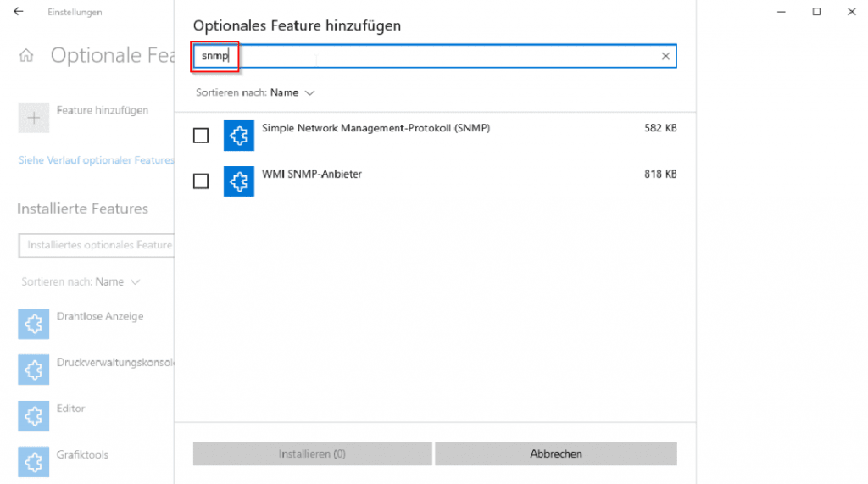Image resolution: width=868 pixels, height=484 pixels.
Task: Check the WMI SNMP-Anbieter checkbox
Action: coord(201,181)
